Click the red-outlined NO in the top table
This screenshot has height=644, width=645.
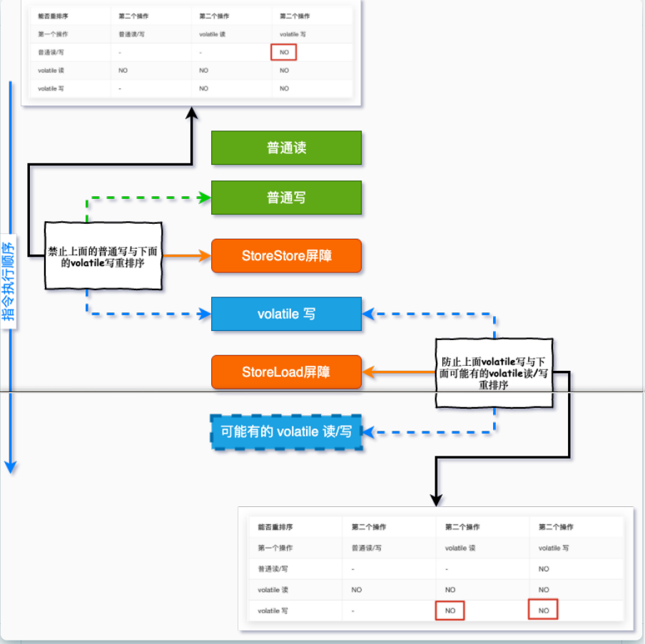pyautogui.click(x=284, y=52)
